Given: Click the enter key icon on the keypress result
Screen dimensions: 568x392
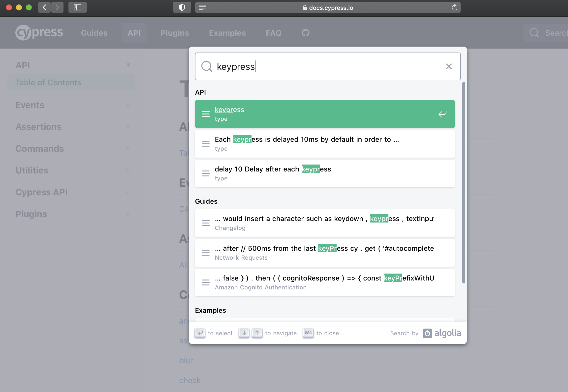Looking at the screenshot, I should [442, 114].
